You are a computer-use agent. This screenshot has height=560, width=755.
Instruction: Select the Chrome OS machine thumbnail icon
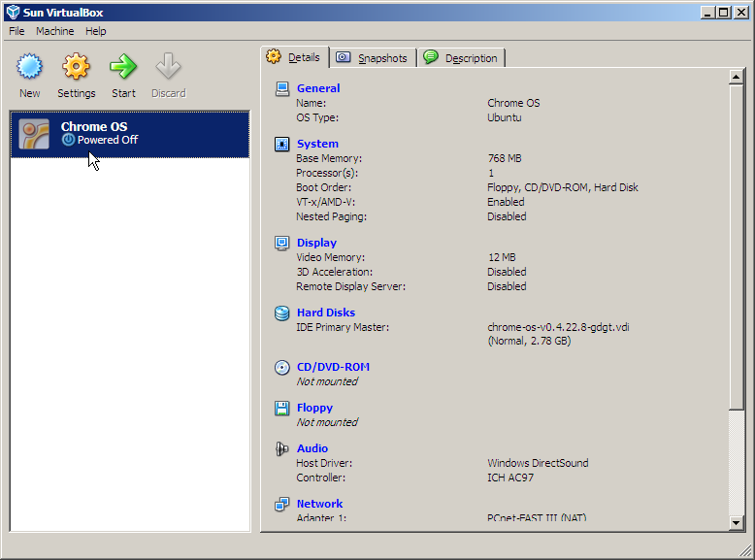(34, 134)
